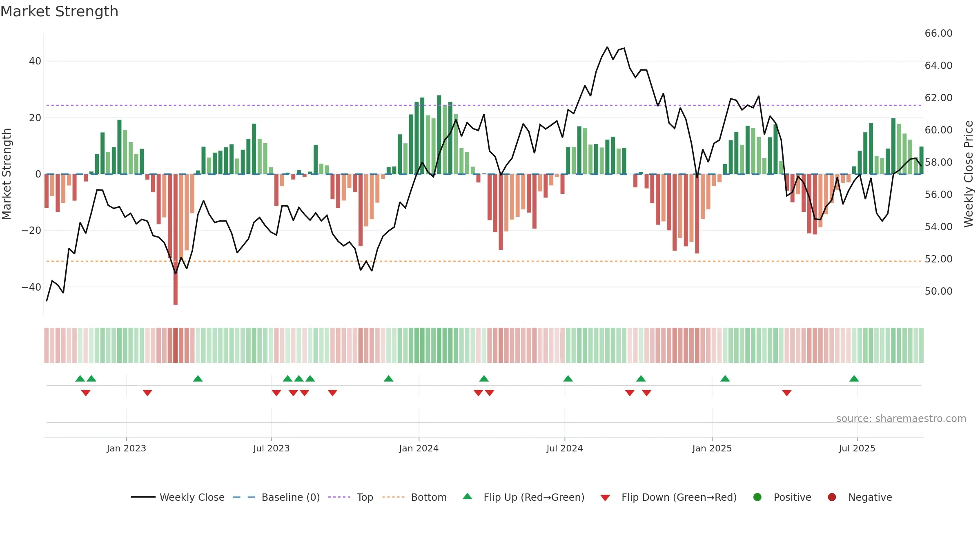Click the −40 strength axis value
This screenshot has width=980, height=551.
[31, 287]
